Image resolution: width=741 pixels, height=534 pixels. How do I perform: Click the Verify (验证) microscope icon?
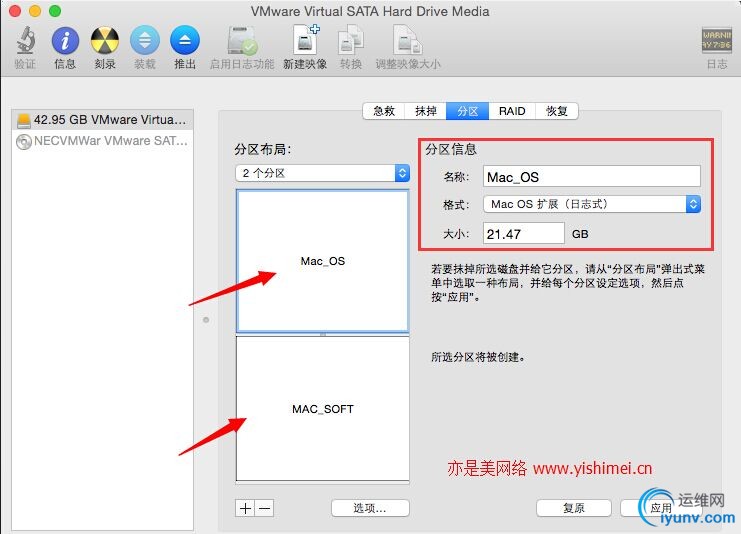pyautogui.click(x=26, y=41)
